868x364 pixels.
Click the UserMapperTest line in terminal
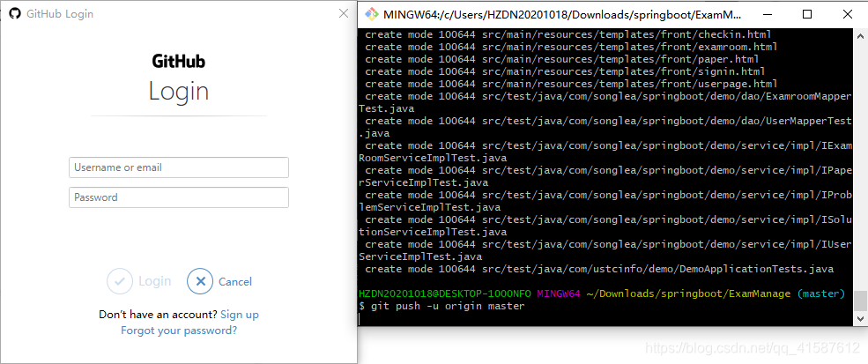point(605,127)
